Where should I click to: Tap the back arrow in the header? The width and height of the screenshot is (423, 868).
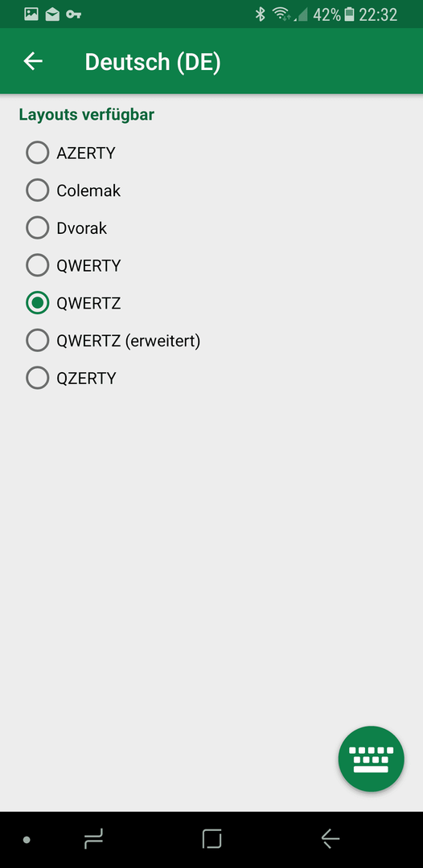tap(33, 61)
